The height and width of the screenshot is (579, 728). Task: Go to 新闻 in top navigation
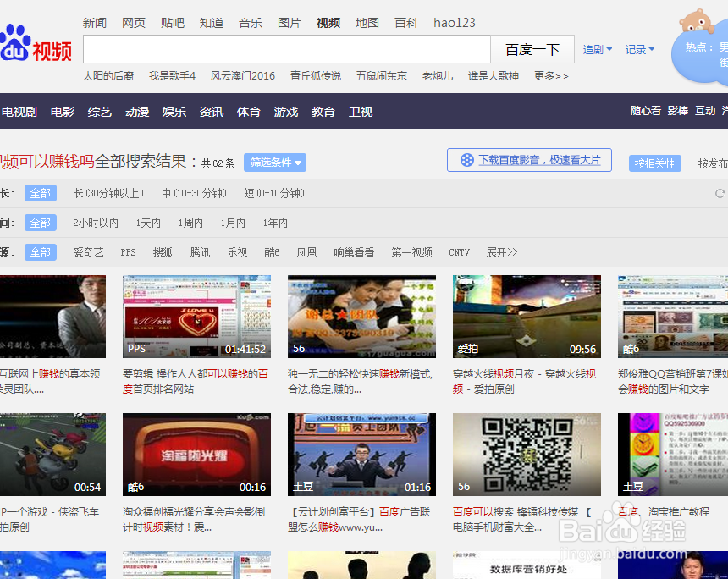tap(95, 23)
